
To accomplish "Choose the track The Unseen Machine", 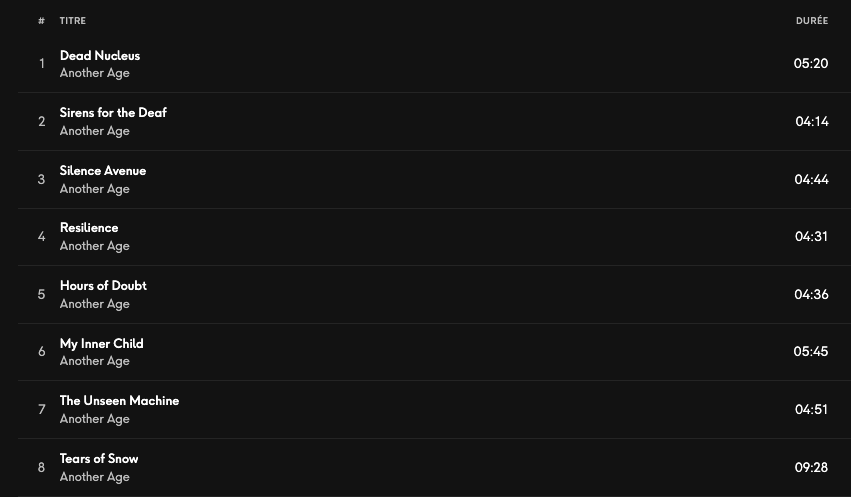I will (119, 401).
